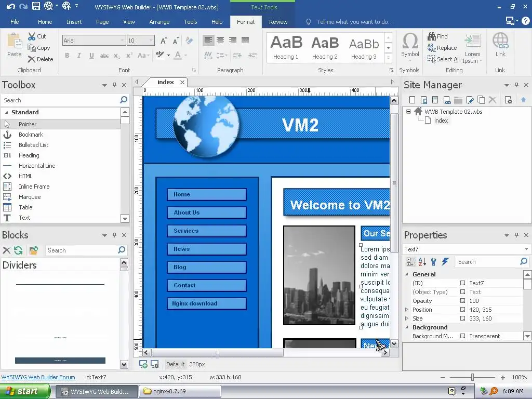Toggle Subscript formatting
Screen dimensions: 532x399
point(117,55)
